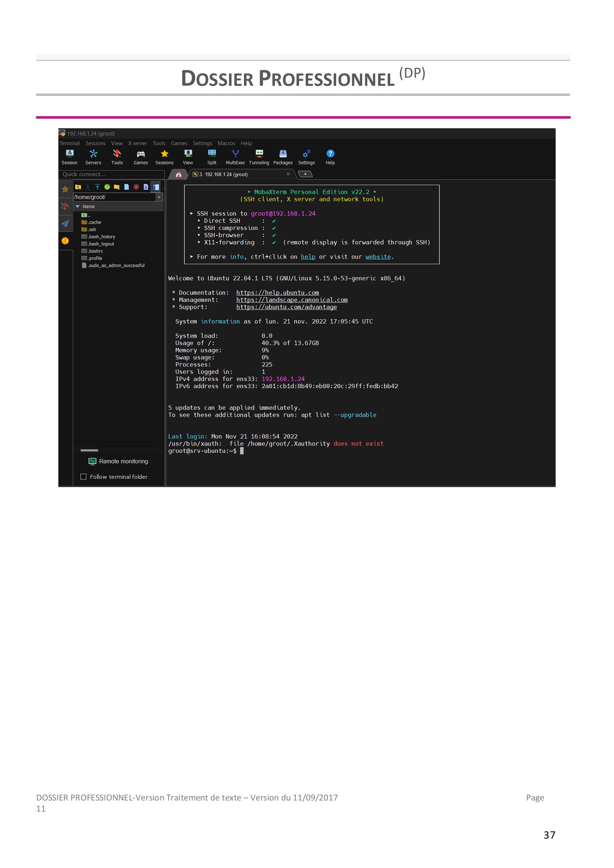Click the Quick connect input field
The width and height of the screenshot is (614, 868).
point(111,175)
